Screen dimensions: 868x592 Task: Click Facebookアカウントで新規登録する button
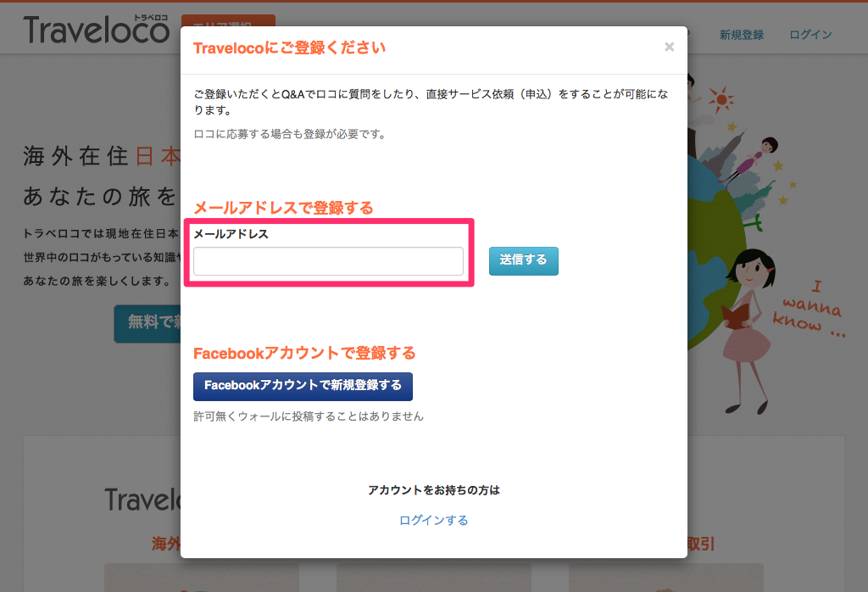[x=303, y=386]
